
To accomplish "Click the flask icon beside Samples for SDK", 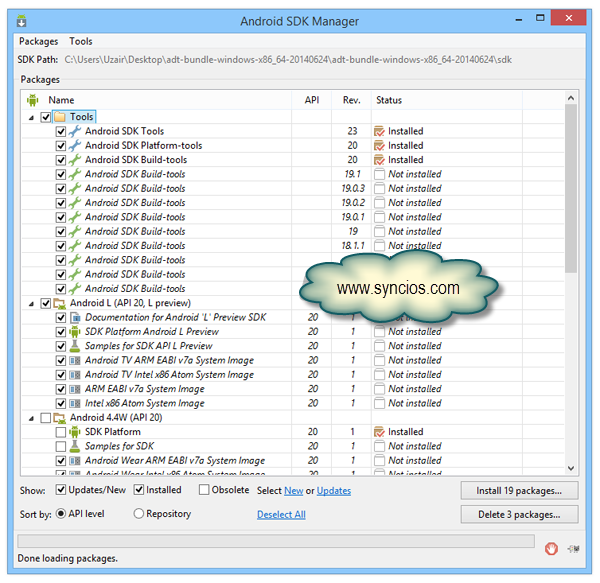I will (75, 446).
